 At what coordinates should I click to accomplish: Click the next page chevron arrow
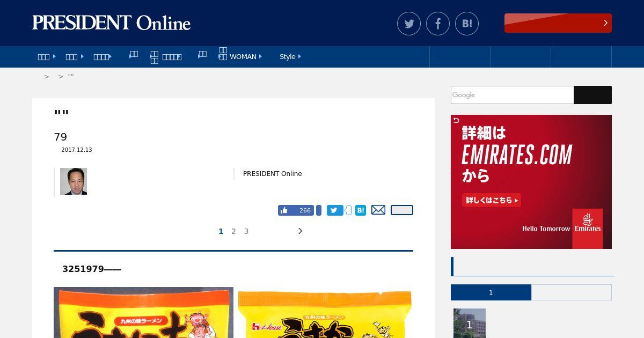point(300,231)
